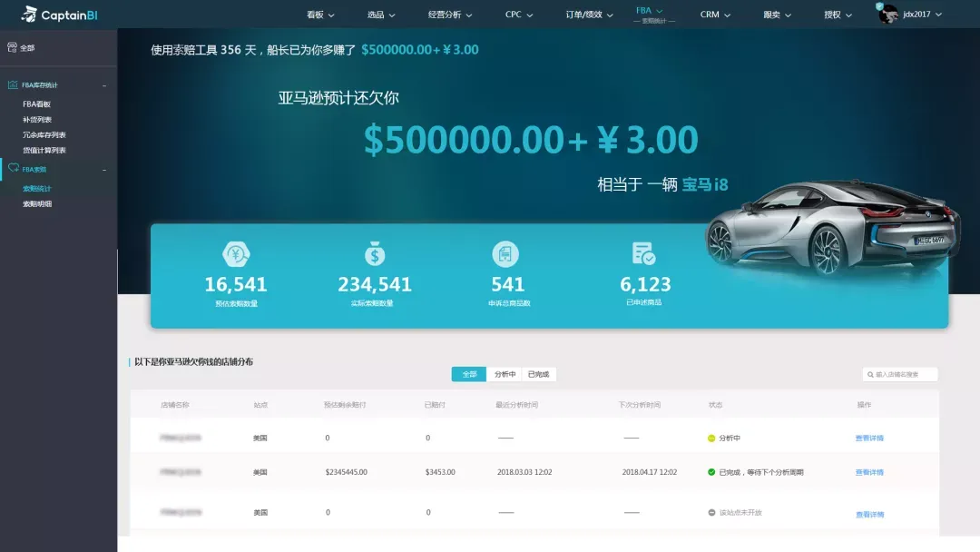Click the 亚马逊预计还欠你 heading
The width and height of the screenshot is (980, 552).
click(x=338, y=97)
